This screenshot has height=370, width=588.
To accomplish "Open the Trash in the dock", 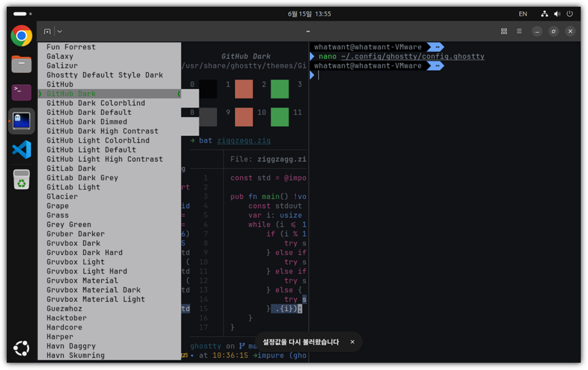I will [22, 179].
